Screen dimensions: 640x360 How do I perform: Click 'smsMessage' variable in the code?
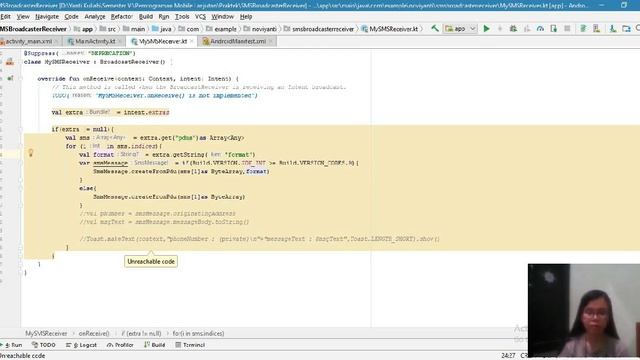110,163
